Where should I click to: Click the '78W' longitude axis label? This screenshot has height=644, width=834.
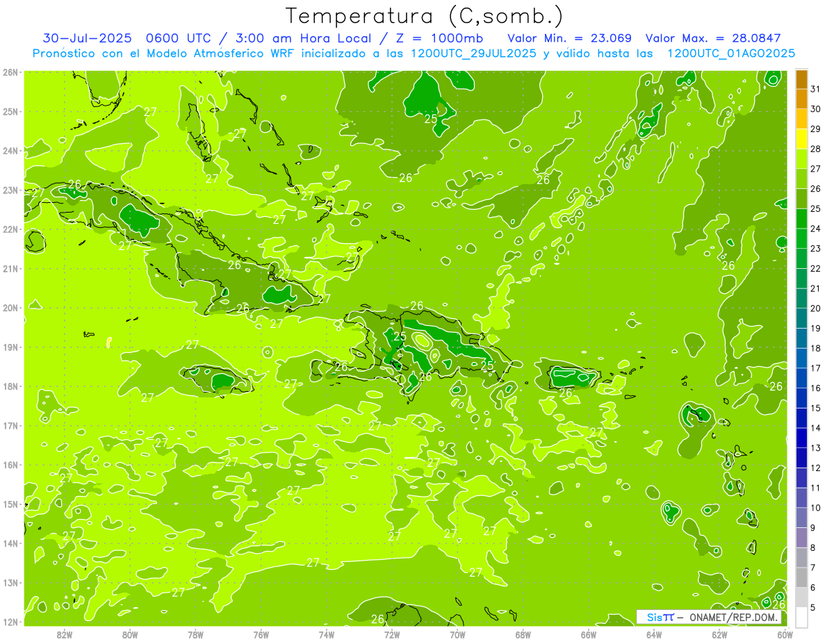tap(195, 634)
